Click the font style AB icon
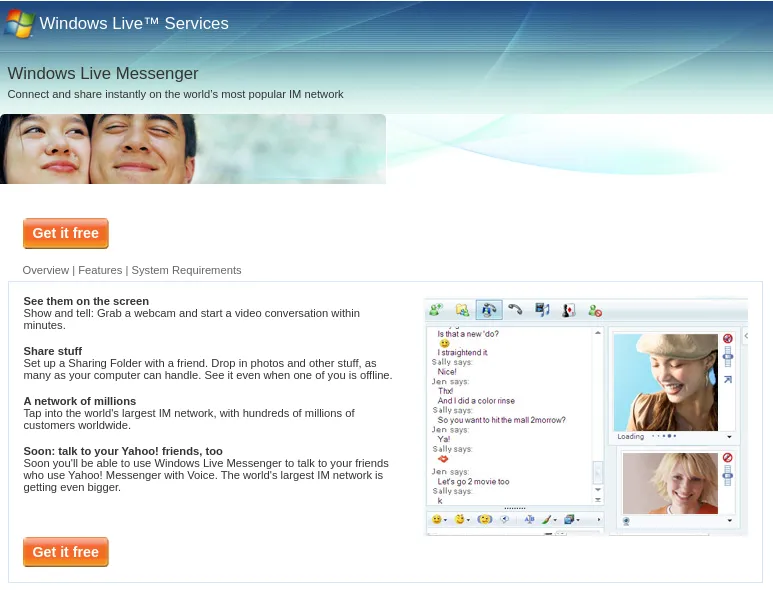The height and width of the screenshot is (590, 773). click(x=529, y=519)
